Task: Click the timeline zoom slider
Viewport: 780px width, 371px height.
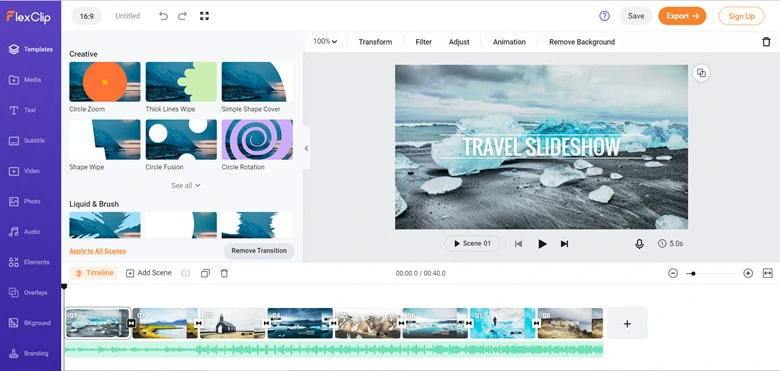Action: point(710,273)
